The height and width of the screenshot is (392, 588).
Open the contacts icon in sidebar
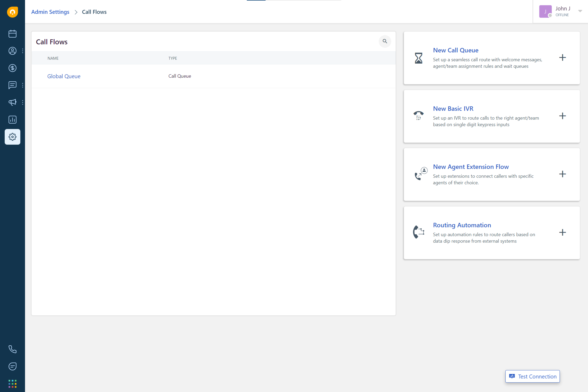point(13,51)
